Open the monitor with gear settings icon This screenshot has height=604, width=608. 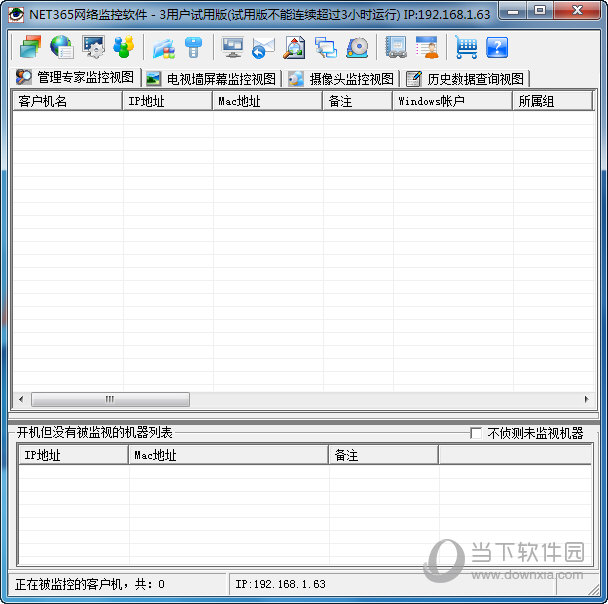(x=93, y=47)
